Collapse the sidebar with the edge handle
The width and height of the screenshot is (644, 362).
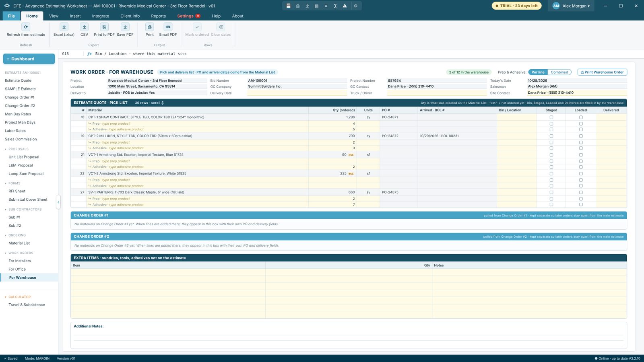[x=58, y=202]
